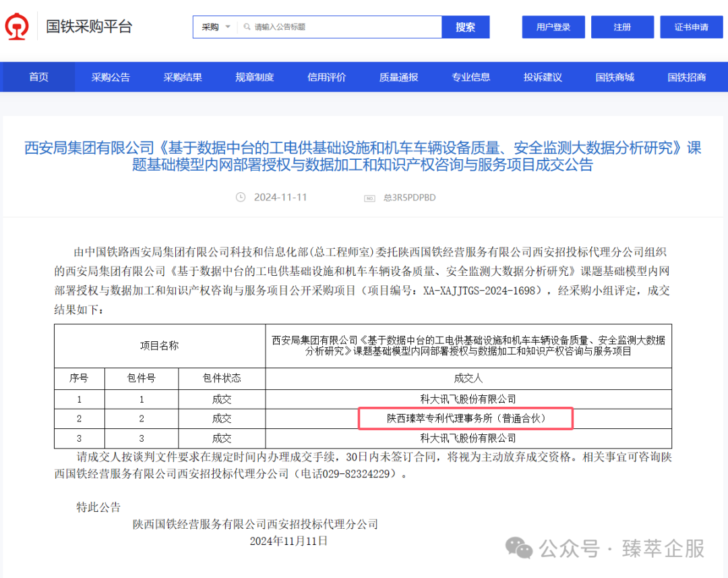Screen dimensions: 728x578
Task: Open the 采购 category dropdown
Action: click(215, 26)
